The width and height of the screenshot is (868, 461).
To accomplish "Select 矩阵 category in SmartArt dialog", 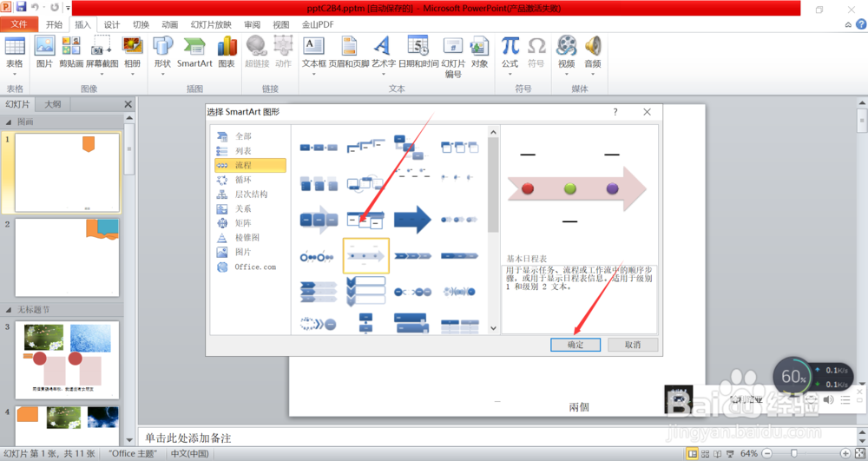I will pyautogui.click(x=250, y=223).
